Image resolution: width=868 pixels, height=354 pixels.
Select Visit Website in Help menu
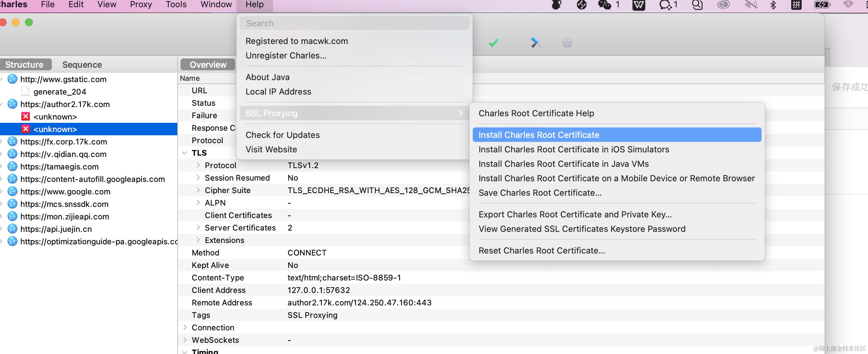point(354,149)
